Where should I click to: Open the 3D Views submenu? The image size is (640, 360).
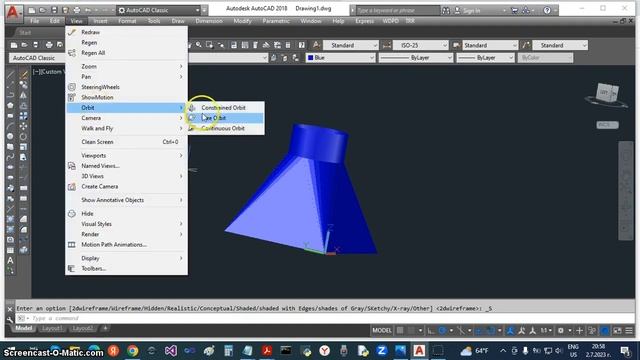click(x=127, y=176)
